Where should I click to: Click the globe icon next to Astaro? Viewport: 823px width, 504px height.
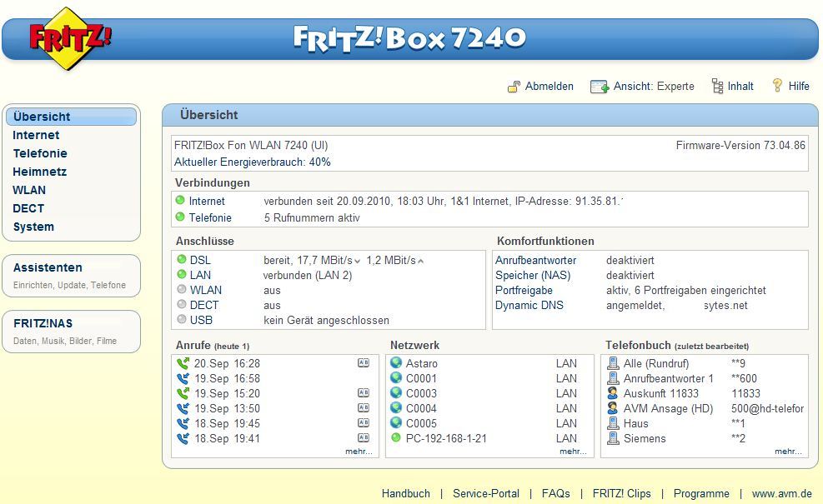pos(396,362)
